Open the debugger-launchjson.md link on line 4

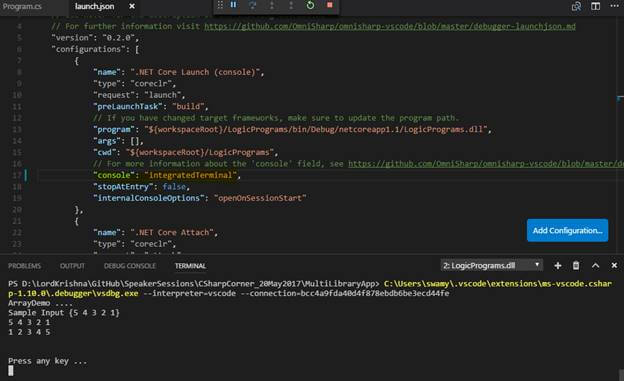click(x=390, y=26)
